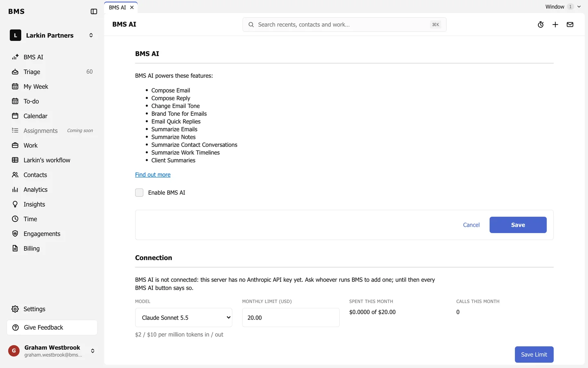The height and width of the screenshot is (368, 588).
Task: Click the Analytics bar chart icon
Action: [x=15, y=189]
